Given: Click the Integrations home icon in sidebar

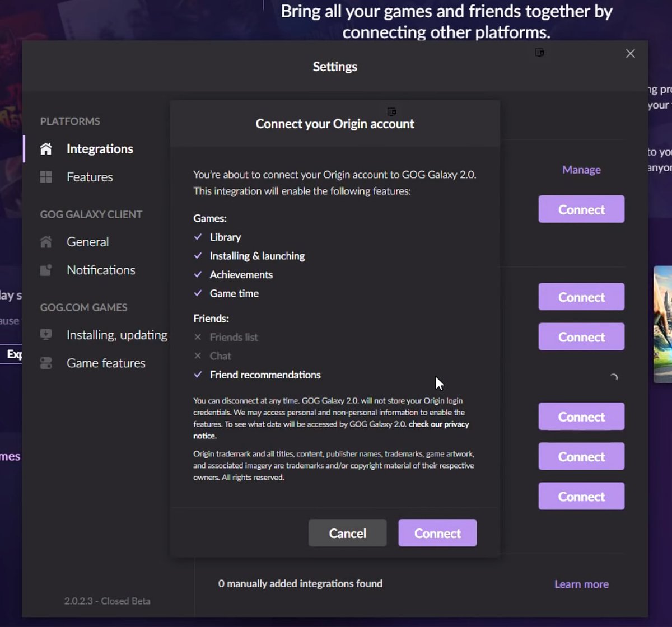Looking at the screenshot, I should click(46, 149).
